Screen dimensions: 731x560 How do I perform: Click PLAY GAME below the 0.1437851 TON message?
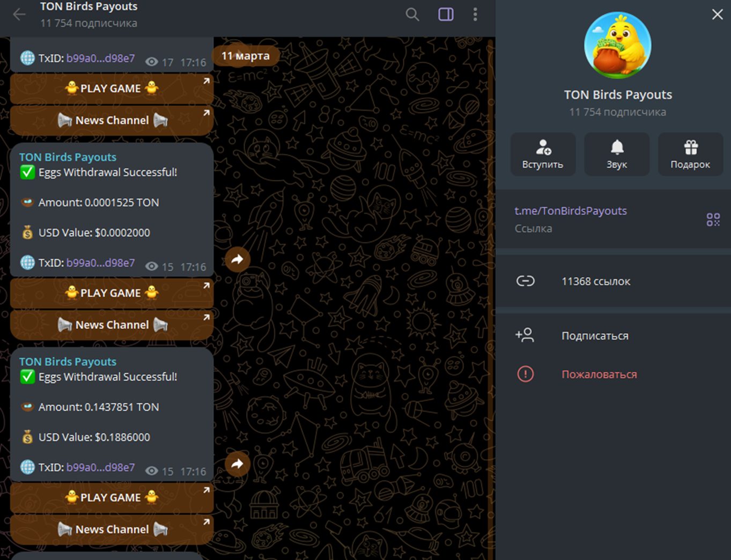tap(112, 497)
